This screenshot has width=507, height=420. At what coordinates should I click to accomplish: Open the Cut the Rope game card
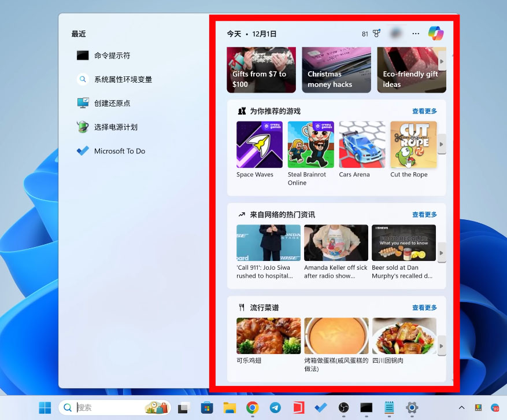(x=414, y=145)
